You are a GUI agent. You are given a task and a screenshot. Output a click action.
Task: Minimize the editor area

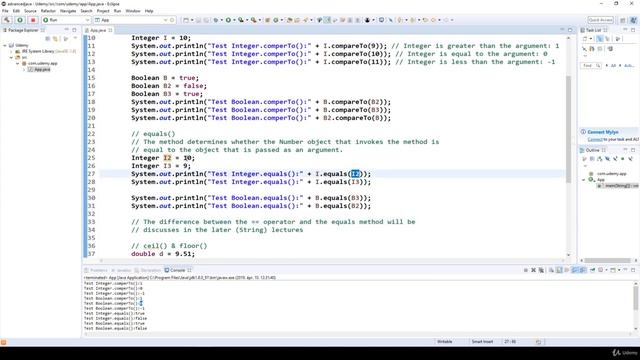pyautogui.click(x=562, y=30)
